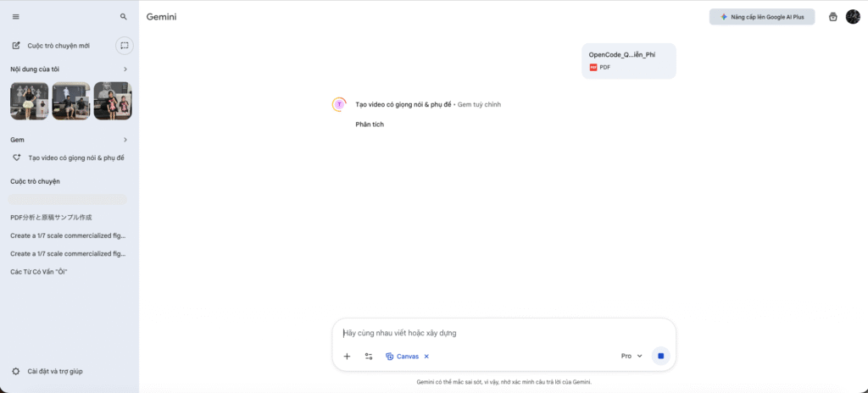The image size is (868, 393).
Task: Open the hamburger main menu
Action: [16, 16]
